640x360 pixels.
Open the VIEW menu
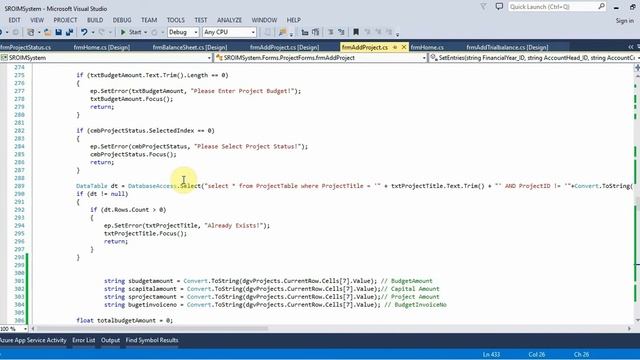click(37, 20)
